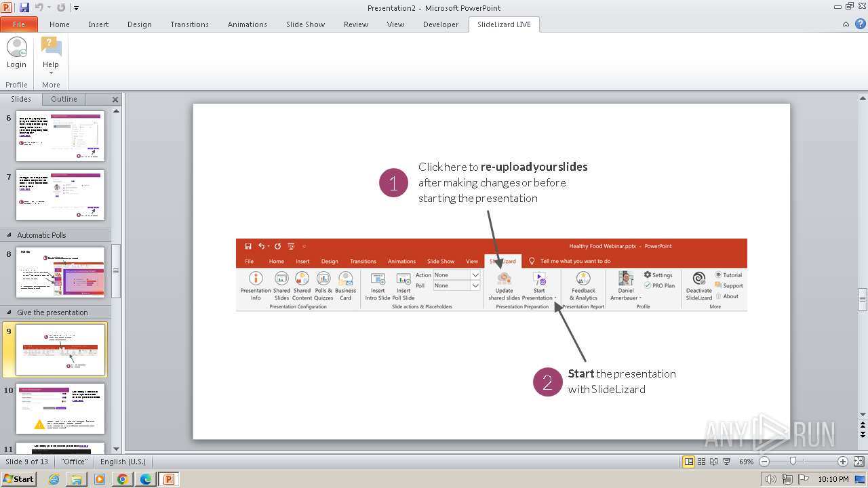Image resolution: width=868 pixels, height=488 pixels.
Task: Switch the side pane to the Outline tab
Action: click(x=64, y=99)
